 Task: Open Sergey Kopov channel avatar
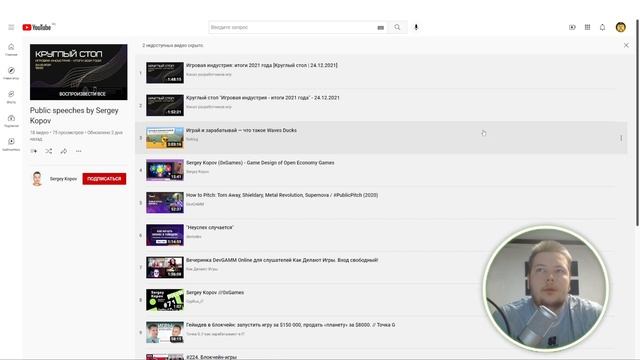click(x=37, y=179)
